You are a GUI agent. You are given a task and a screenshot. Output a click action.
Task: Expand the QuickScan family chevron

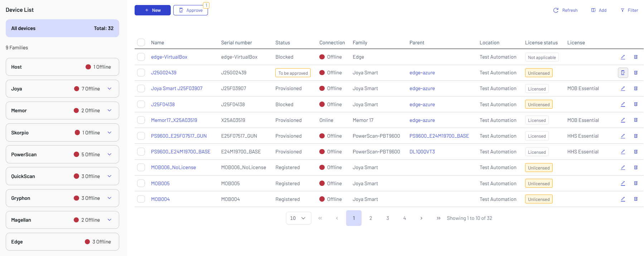pos(110,176)
